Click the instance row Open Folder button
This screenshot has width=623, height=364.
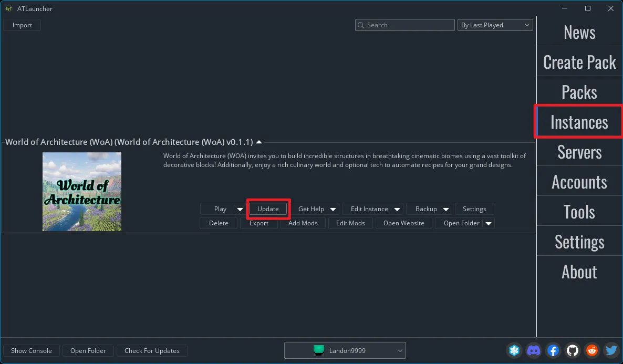[461, 223]
